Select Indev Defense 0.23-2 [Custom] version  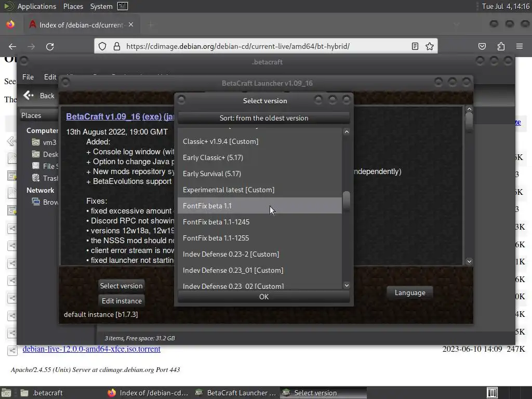(260, 254)
